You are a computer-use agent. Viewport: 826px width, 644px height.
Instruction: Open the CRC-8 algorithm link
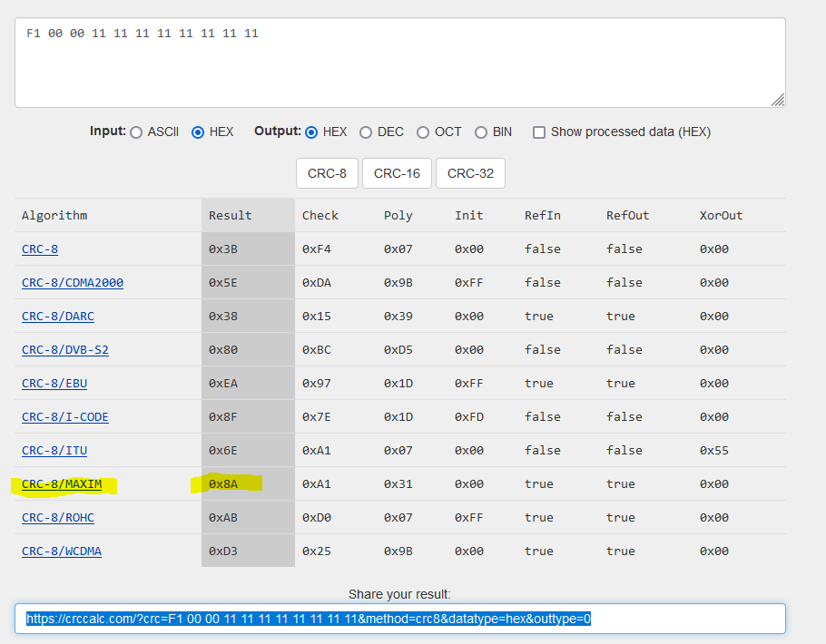pyautogui.click(x=39, y=249)
